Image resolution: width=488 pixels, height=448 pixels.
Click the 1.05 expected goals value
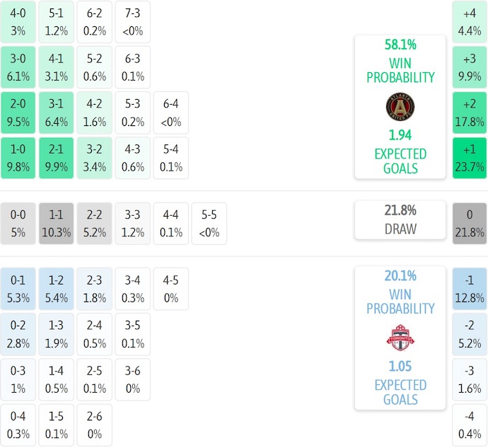pyautogui.click(x=400, y=367)
